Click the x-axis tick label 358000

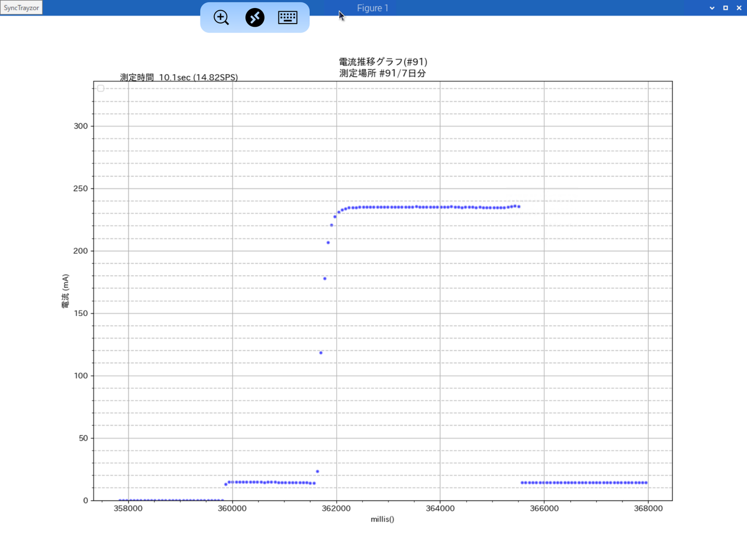[128, 508]
